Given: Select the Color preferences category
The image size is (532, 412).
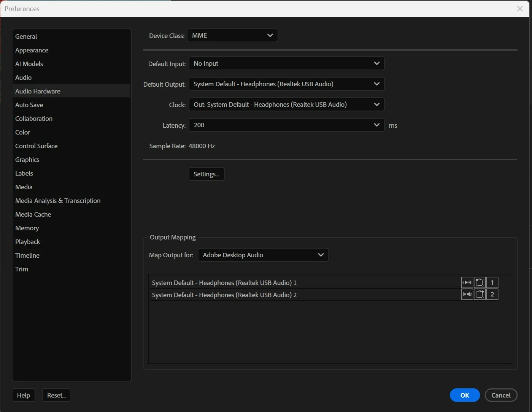Looking at the screenshot, I should (71, 132).
